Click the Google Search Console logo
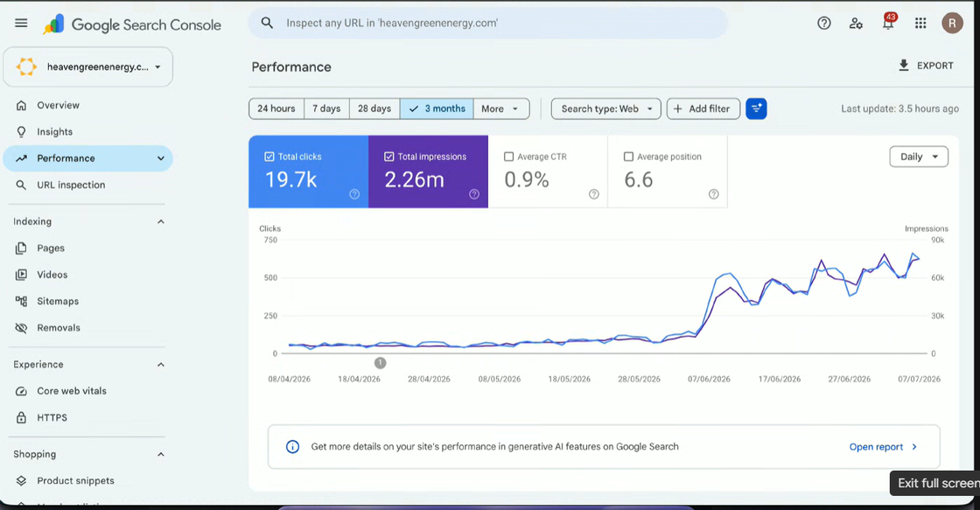Screen dimensions: 980x510 (132, 24)
